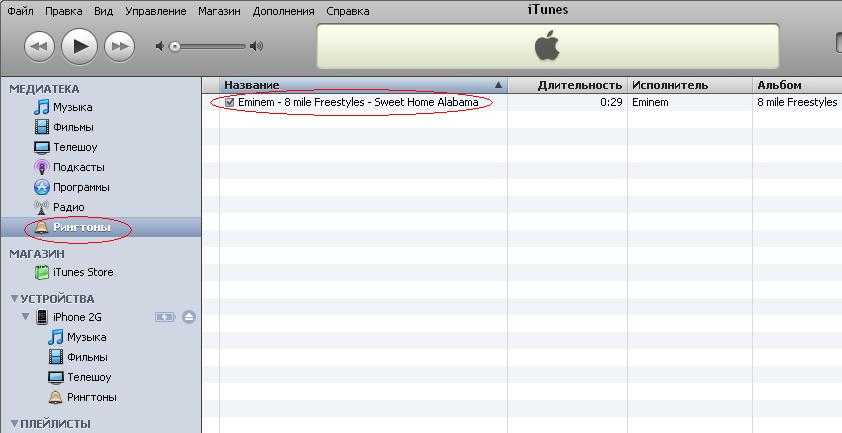842x433 pixels.
Task: Collapse the УСТРОЙСТВА section
Action: coord(14,298)
